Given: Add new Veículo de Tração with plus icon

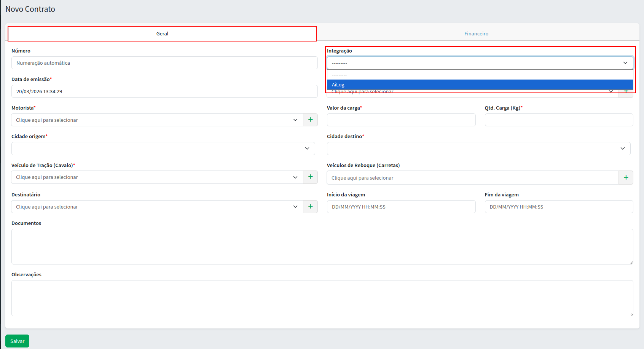Looking at the screenshot, I should point(310,177).
